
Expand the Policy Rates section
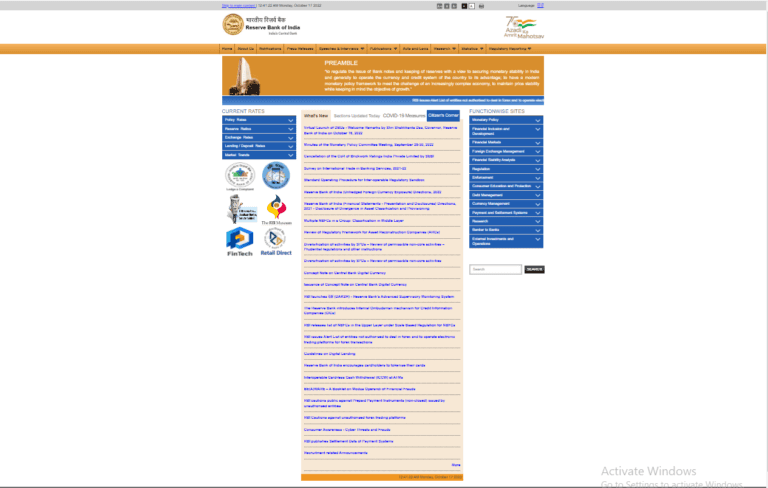point(259,120)
